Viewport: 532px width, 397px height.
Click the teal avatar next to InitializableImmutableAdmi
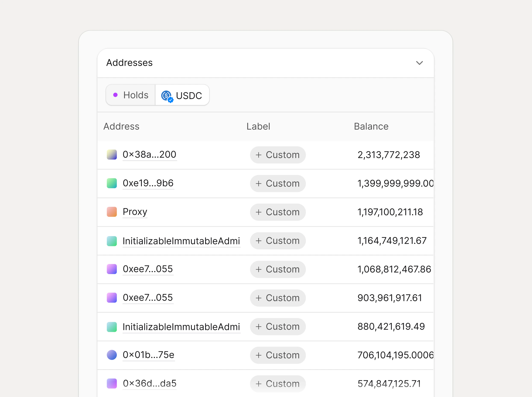pyautogui.click(x=112, y=241)
